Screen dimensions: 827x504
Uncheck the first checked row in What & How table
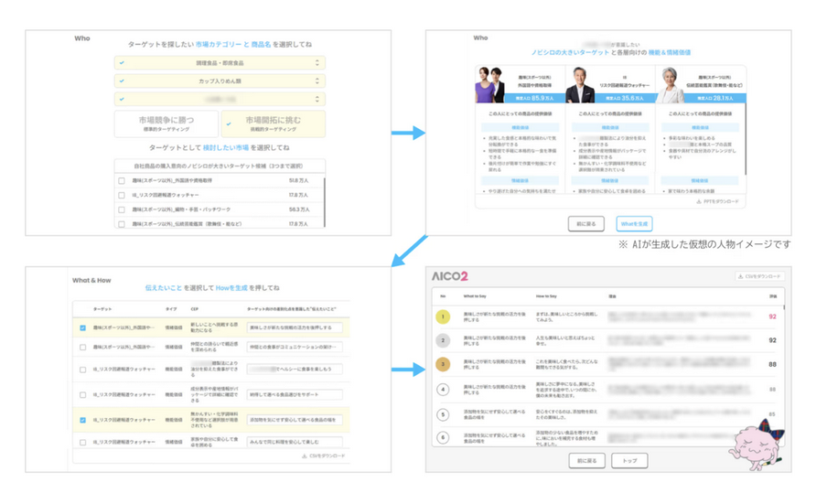(x=82, y=327)
